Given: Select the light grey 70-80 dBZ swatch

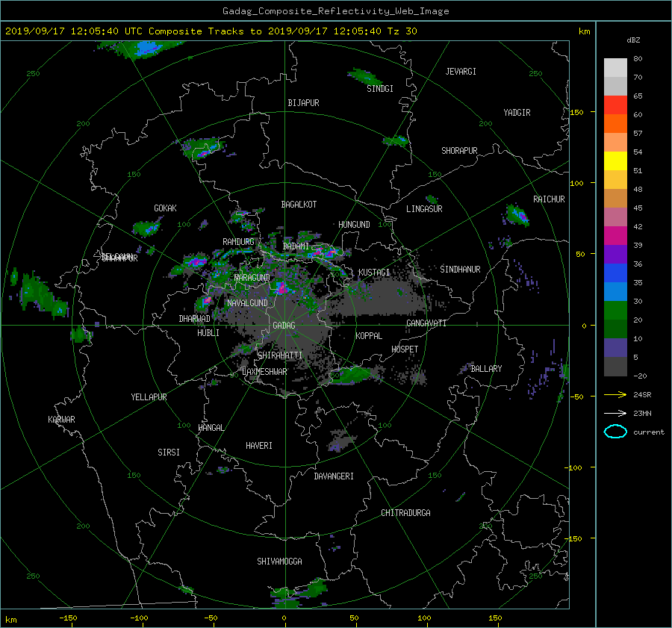Looking at the screenshot, I should coord(615,67).
